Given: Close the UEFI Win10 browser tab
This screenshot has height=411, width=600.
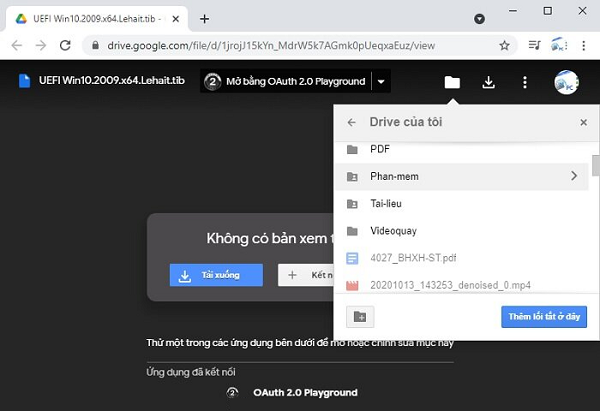Looking at the screenshot, I should pos(176,19).
